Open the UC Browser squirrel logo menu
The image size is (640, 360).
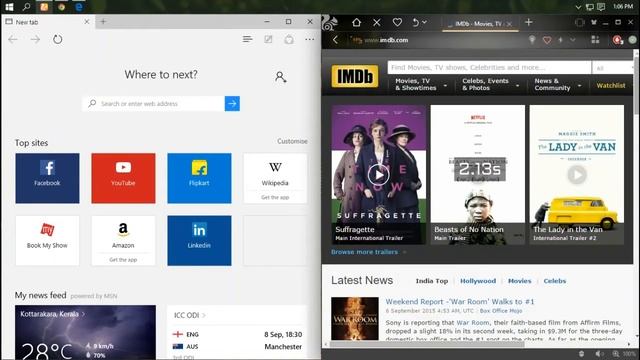tap(330, 24)
